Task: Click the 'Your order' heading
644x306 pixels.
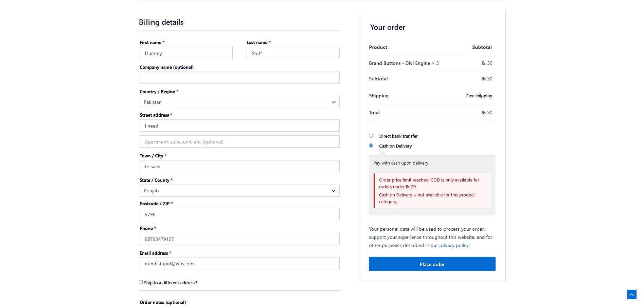Action: coord(388,27)
